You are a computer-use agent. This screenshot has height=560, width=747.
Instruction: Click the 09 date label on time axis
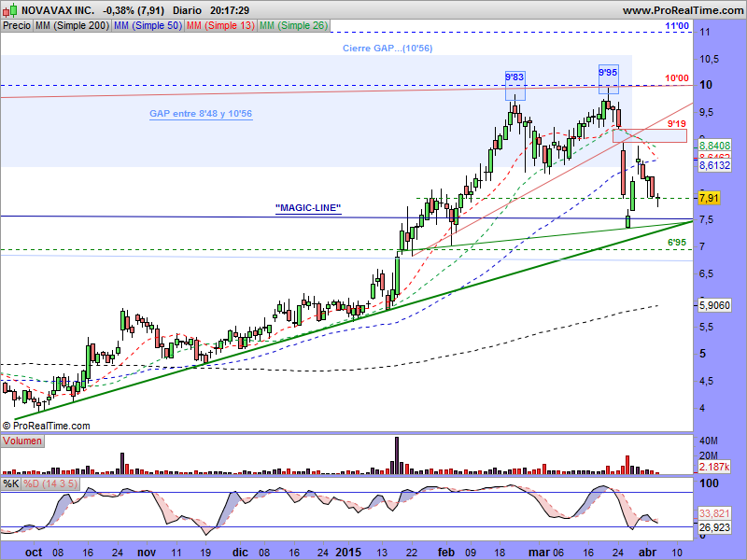click(471, 553)
